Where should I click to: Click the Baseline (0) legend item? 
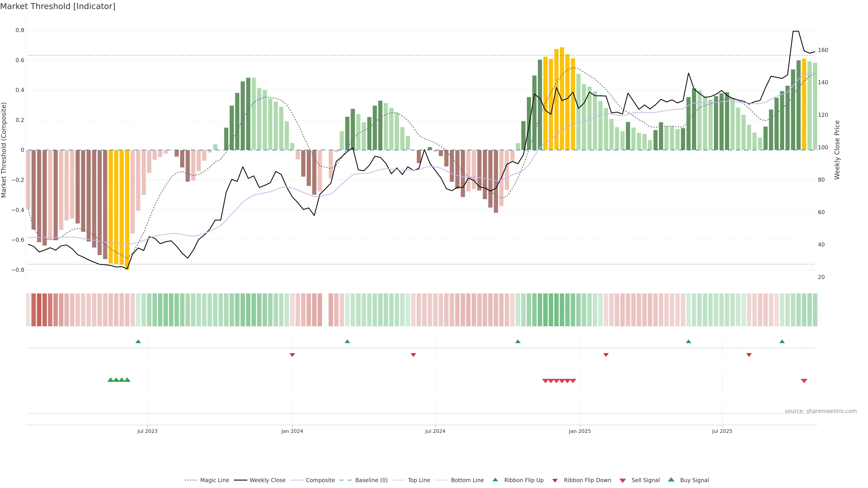click(371, 480)
